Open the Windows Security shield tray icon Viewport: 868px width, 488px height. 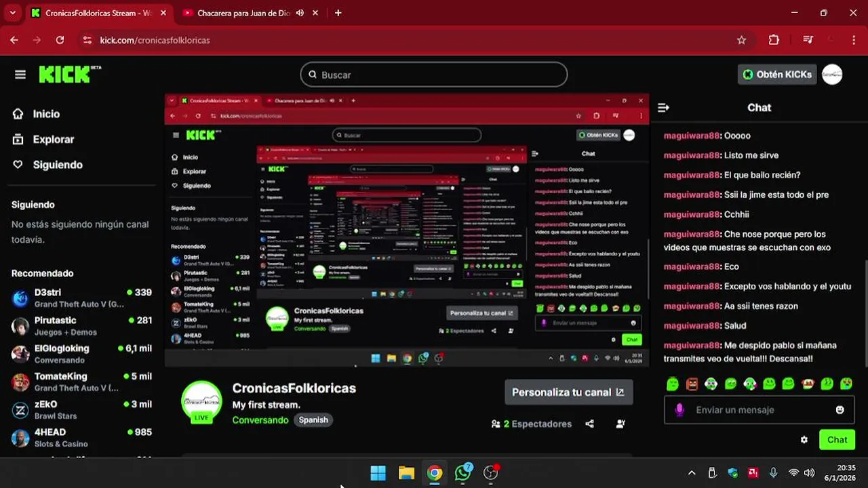click(733, 472)
